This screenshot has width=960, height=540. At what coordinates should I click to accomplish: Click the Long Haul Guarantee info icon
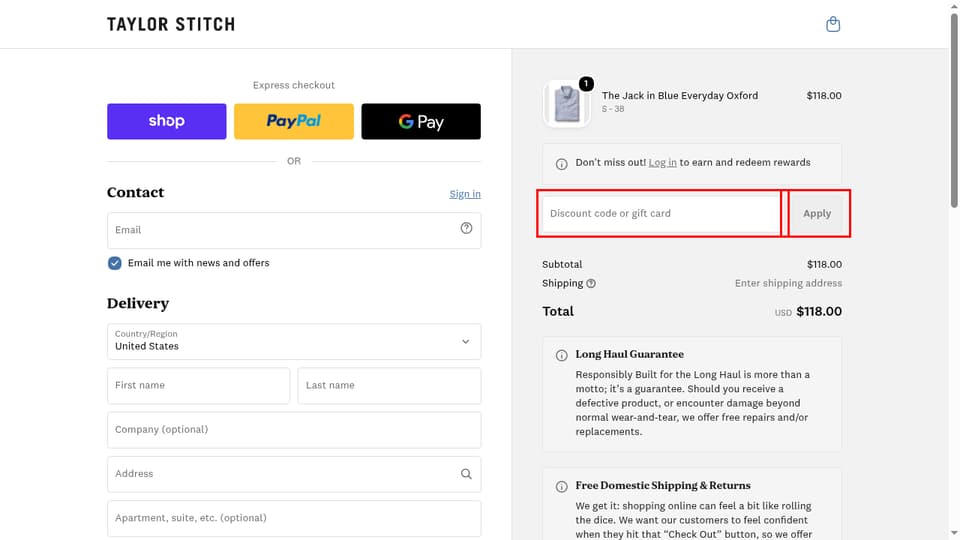(561, 356)
